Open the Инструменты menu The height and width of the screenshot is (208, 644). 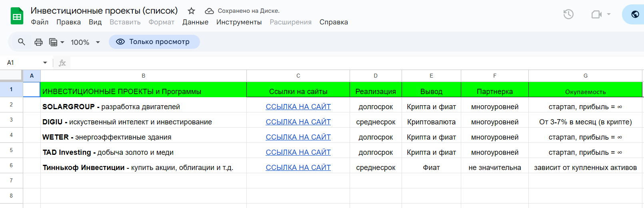239,22
